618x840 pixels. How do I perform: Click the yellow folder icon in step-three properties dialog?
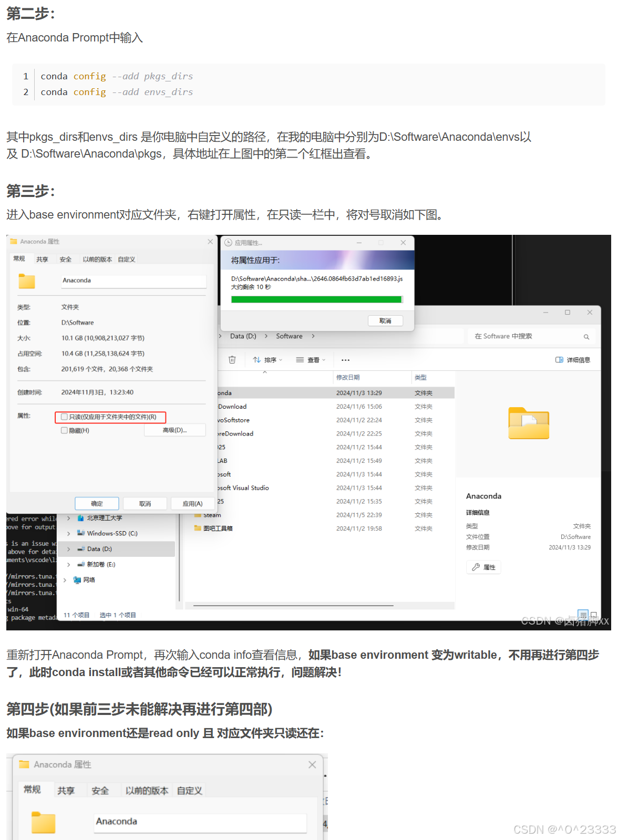pyautogui.click(x=27, y=281)
